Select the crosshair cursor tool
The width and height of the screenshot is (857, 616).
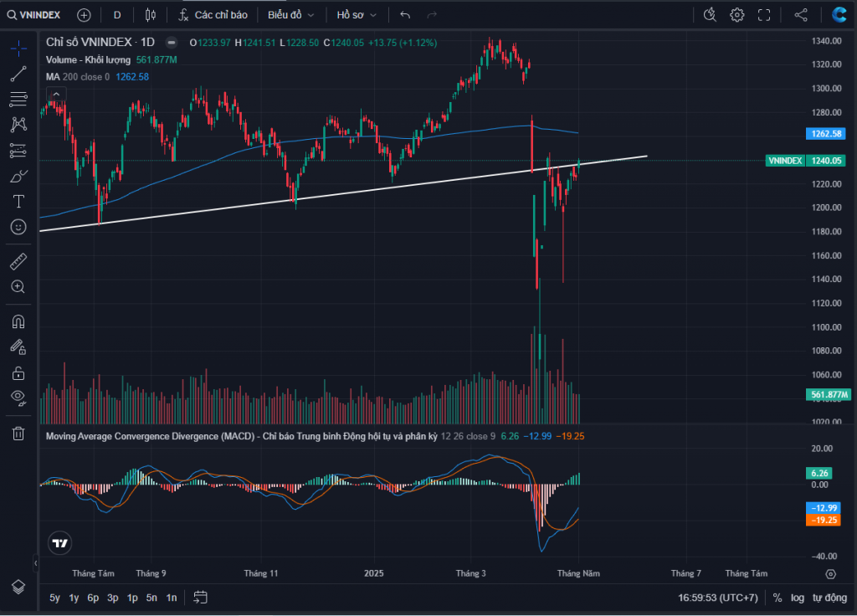tap(18, 48)
